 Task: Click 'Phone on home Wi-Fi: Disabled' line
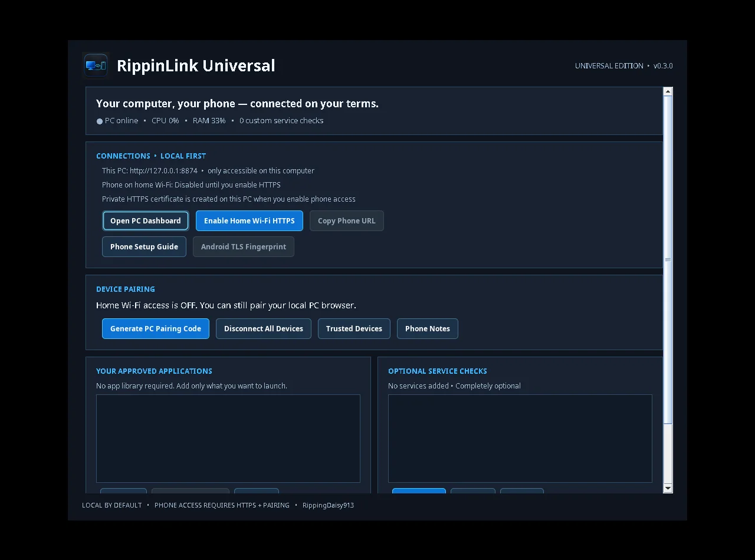tap(191, 185)
